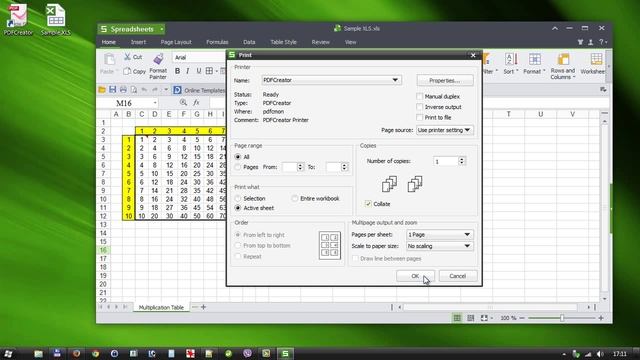Click the Borders icon in the ribbon
This screenshot has height=360, width=640.
209,71
